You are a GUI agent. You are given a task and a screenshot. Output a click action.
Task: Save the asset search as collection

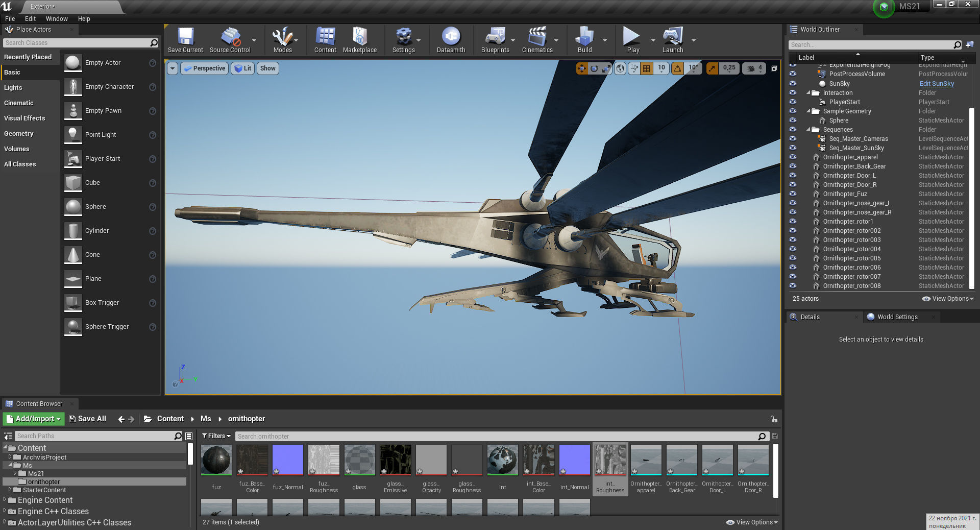[775, 436]
